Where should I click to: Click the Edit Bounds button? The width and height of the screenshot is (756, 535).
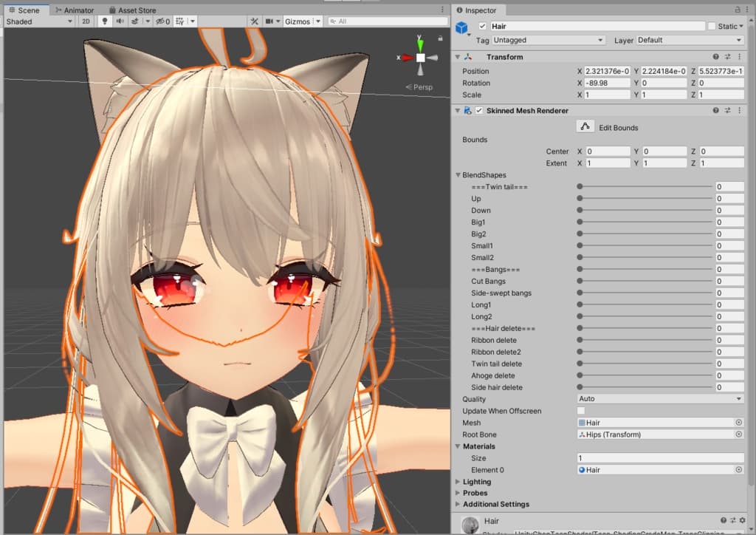[x=585, y=127]
